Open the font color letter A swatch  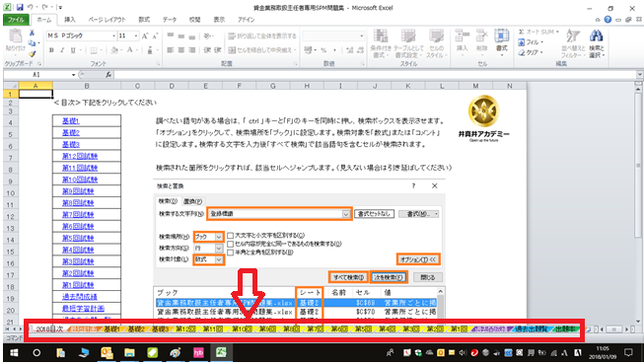tap(130, 50)
